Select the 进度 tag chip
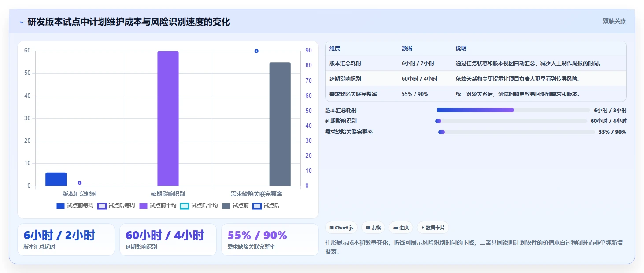 pos(401,228)
